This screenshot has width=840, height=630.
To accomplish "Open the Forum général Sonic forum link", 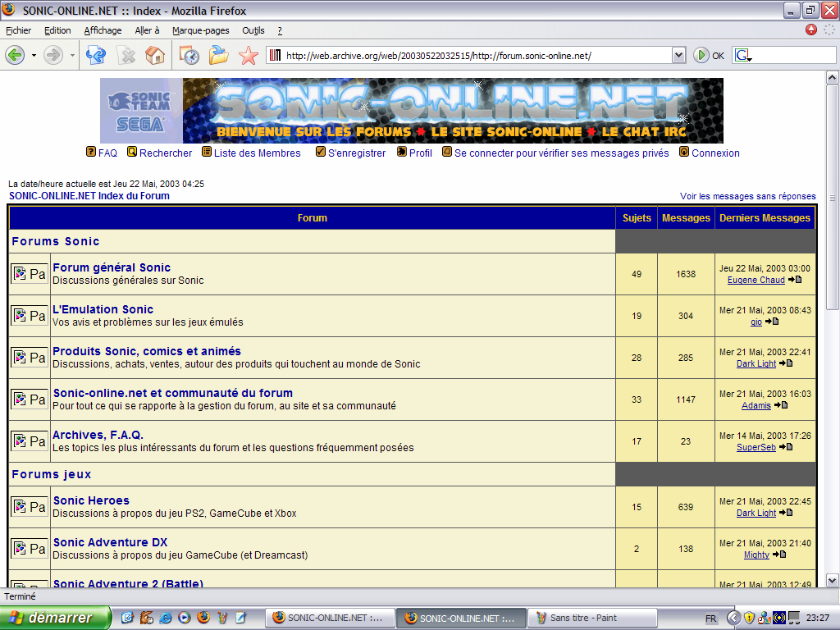I will tap(112, 267).
